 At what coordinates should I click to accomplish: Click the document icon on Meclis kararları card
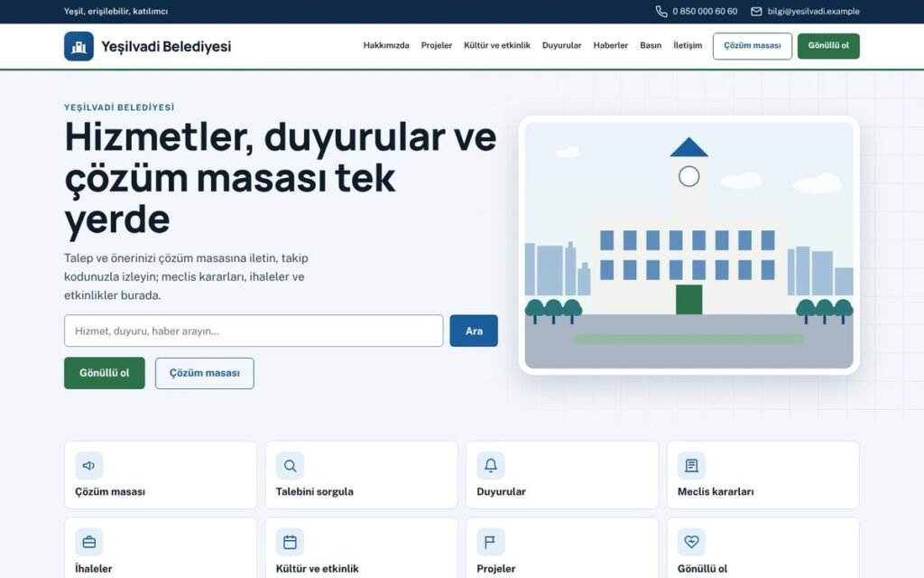pos(692,465)
